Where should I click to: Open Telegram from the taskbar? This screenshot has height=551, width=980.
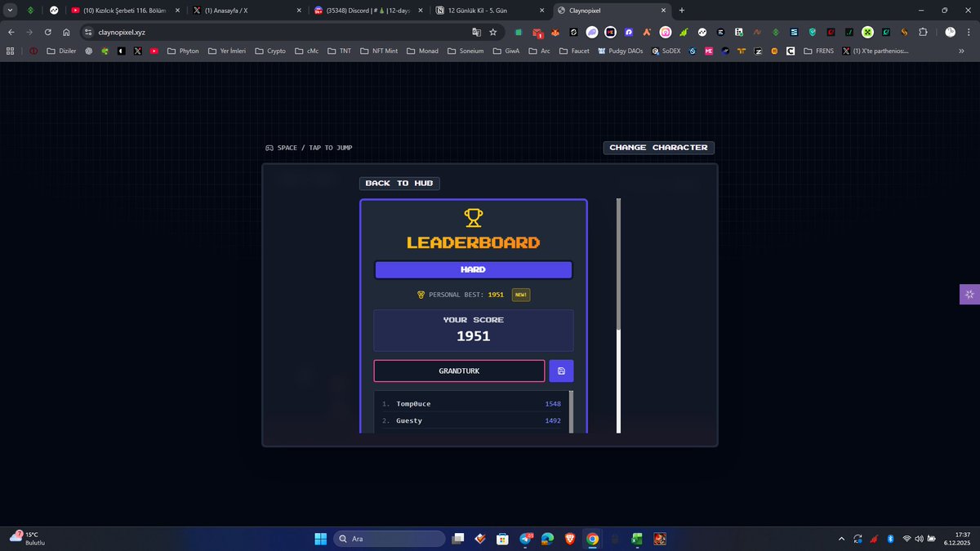(x=525, y=539)
